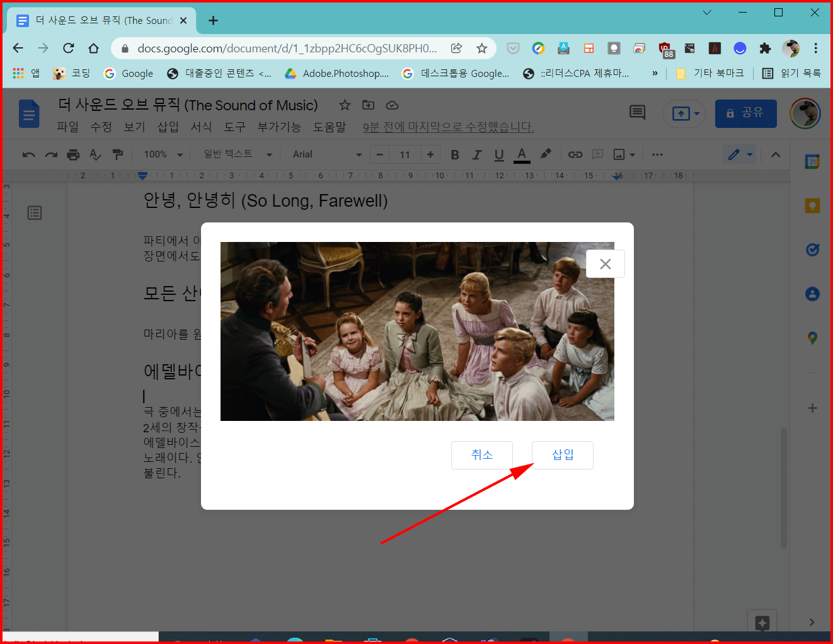Star the document
The height and width of the screenshot is (644, 833).
pos(345,105)
